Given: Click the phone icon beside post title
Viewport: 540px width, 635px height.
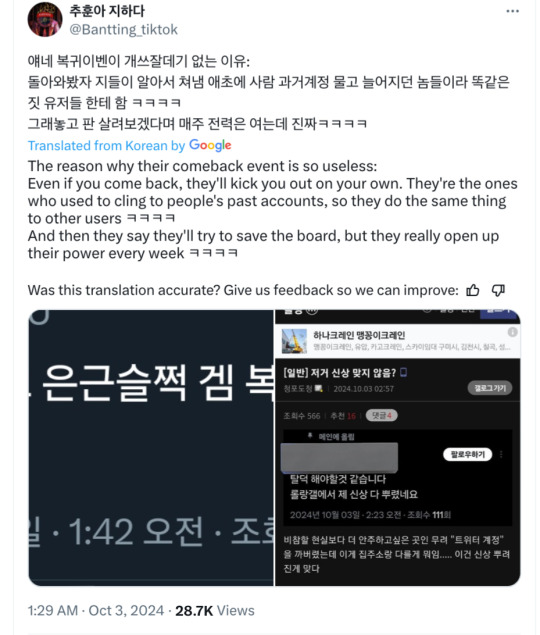Looking at the screenshot, I should (403, 372).
